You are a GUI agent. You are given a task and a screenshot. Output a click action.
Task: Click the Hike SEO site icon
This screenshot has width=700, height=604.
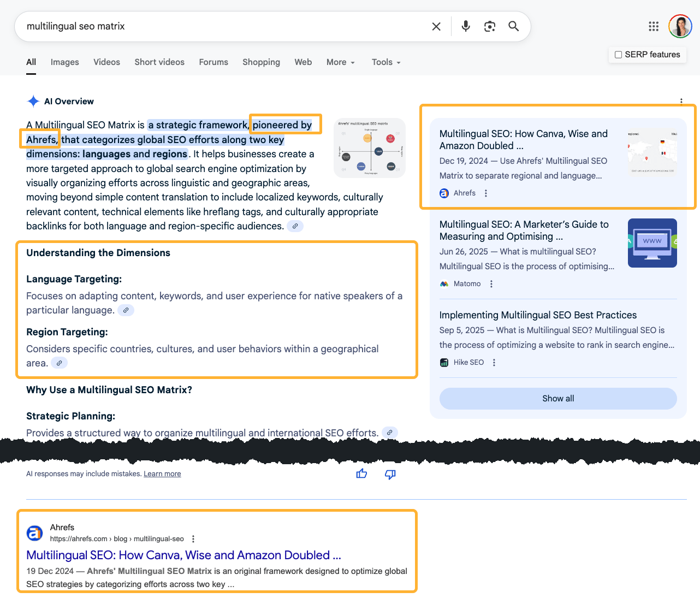[443, 362]
